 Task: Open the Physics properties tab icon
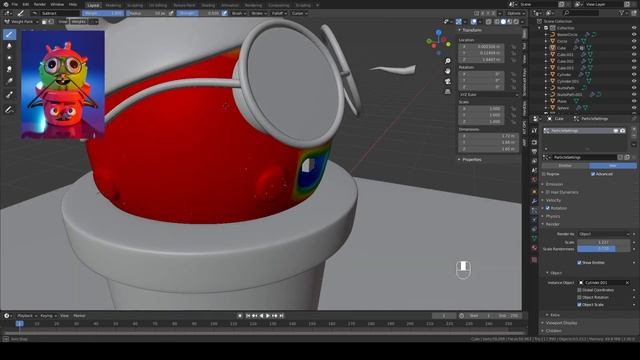534,220
